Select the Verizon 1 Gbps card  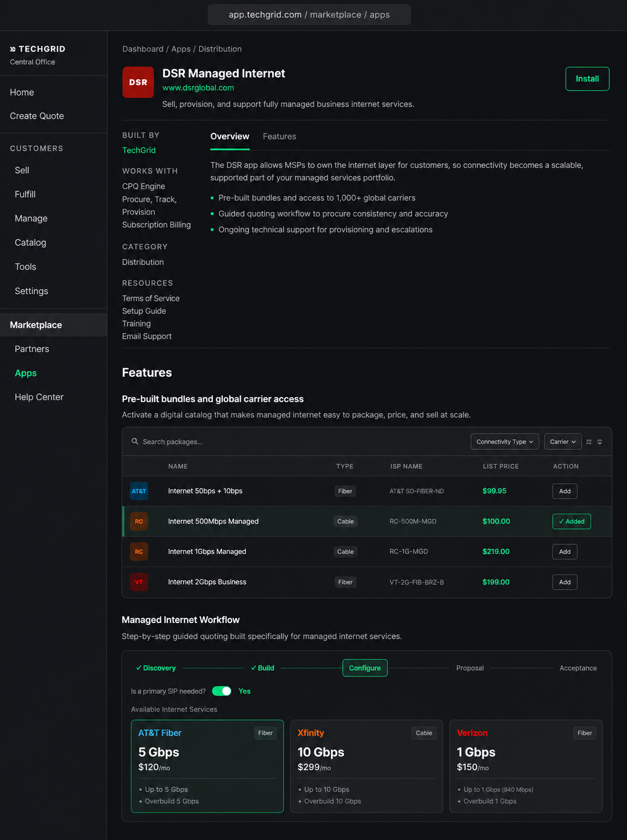click(526, 766)
